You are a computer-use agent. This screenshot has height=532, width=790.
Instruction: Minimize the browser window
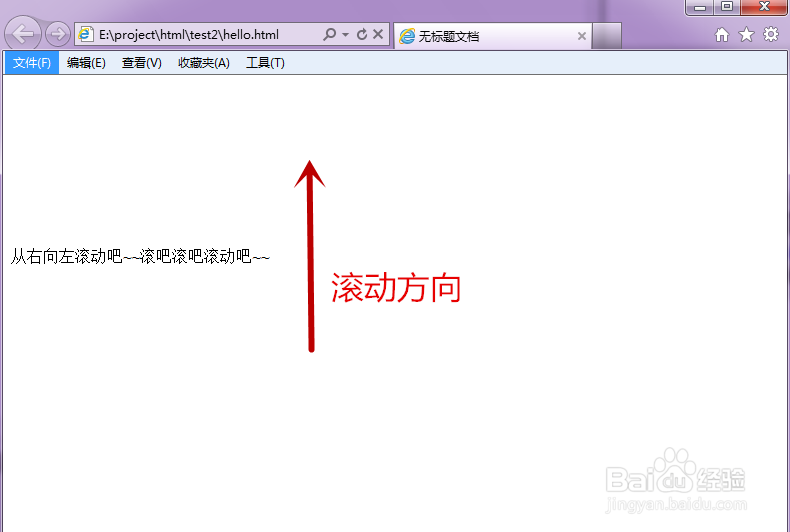pos(700,7)
